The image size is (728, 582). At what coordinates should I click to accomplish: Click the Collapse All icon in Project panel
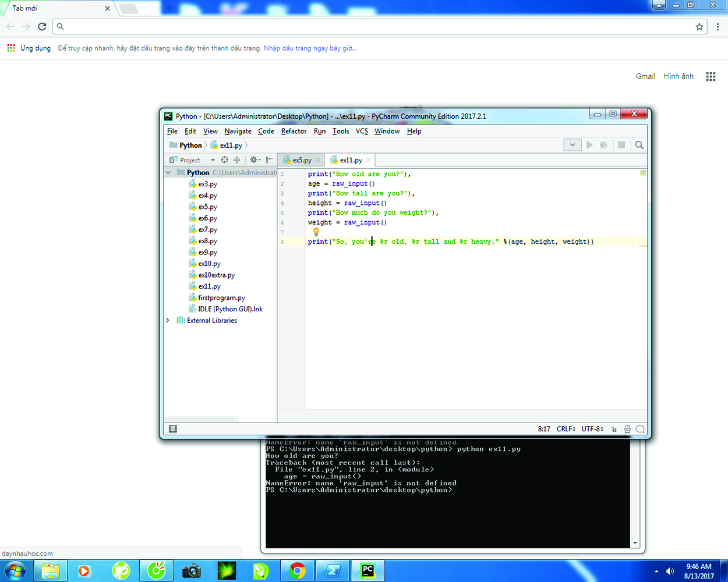[x=238, y=159]
